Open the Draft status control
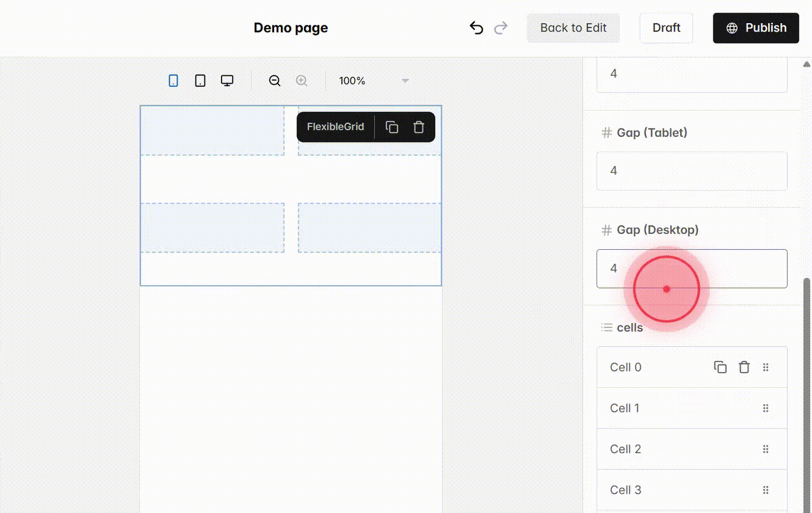The height and width of the screenshot is (513, 812). (x=666, y=28)
